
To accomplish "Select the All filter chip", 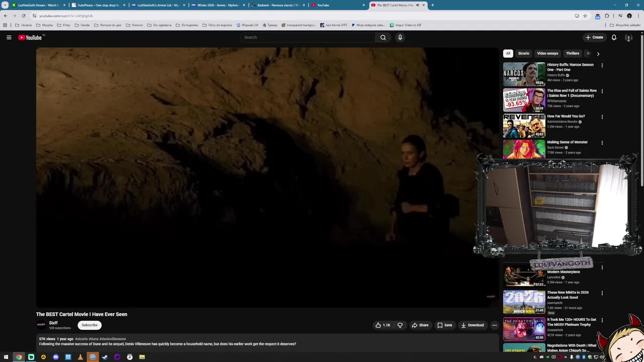I will (x=508, y=53).
